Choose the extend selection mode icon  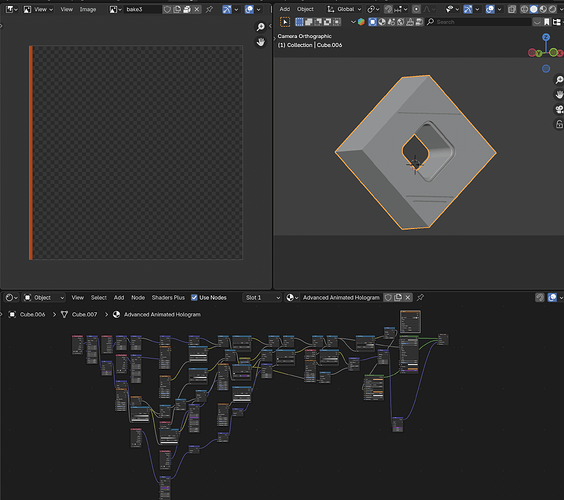pyautogui.click(x=309, y=22)
